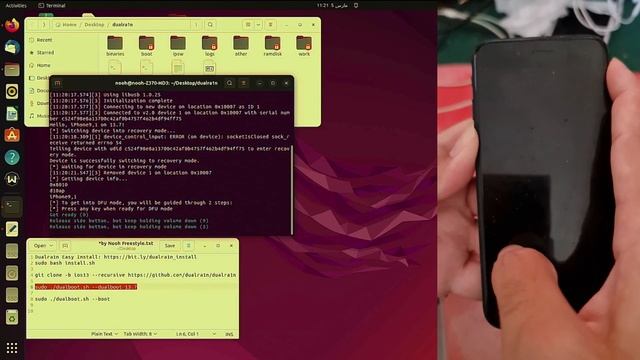
Task: Open the Terminal hamburger menu
Action: point(244,83)
